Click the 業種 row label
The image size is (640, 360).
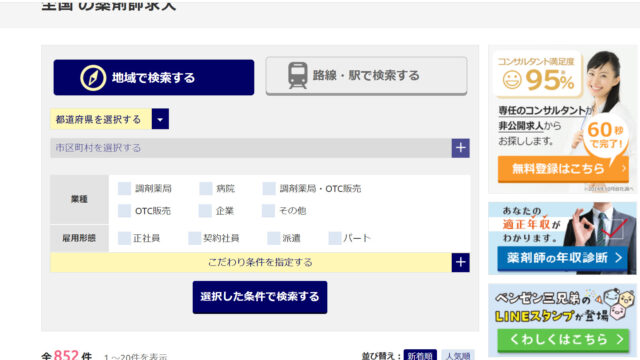click(79, 199)
